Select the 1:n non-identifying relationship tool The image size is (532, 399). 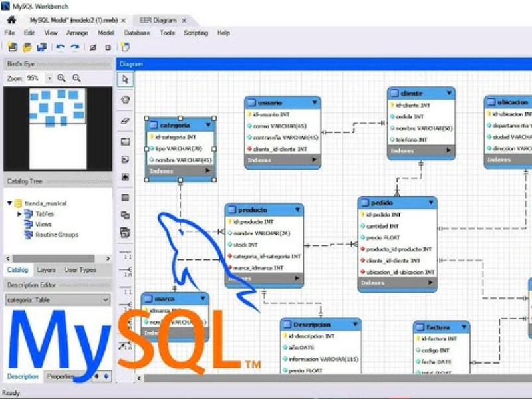[126, 271]
